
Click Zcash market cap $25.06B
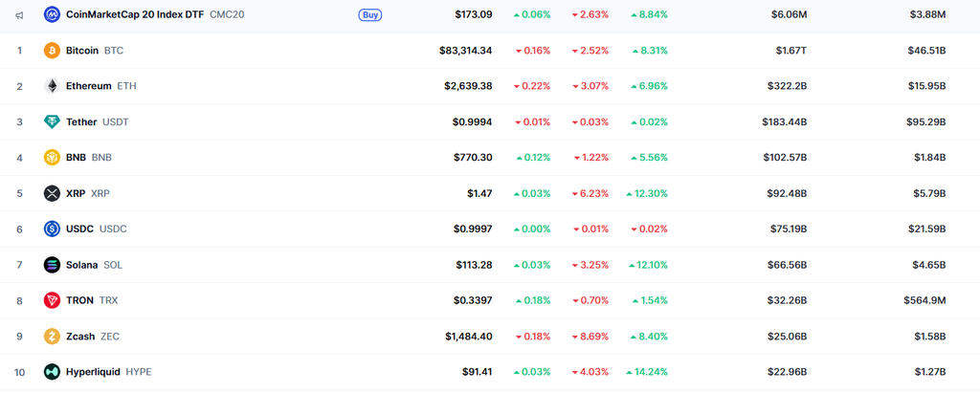click(788, 337)
